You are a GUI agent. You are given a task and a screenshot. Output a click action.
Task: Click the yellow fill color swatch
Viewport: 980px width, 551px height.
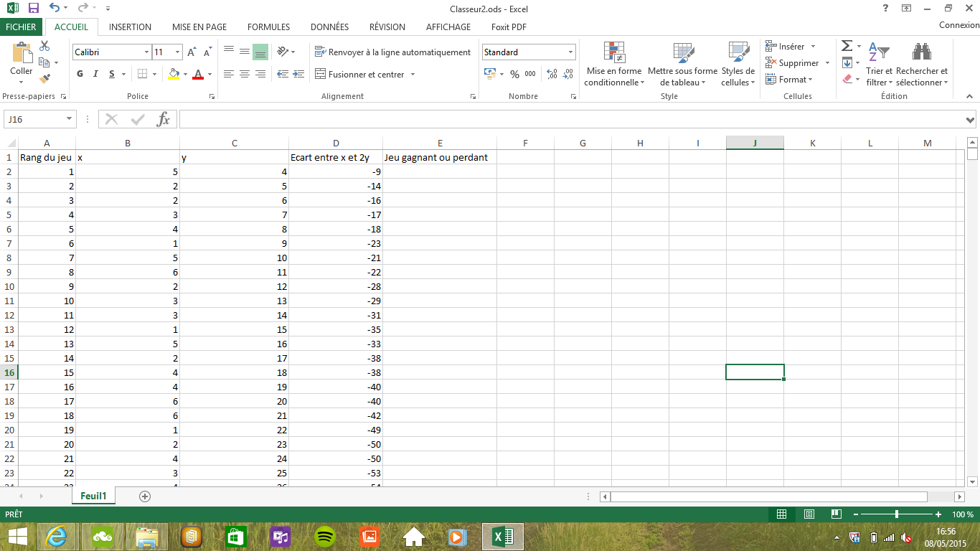point(173,74)
